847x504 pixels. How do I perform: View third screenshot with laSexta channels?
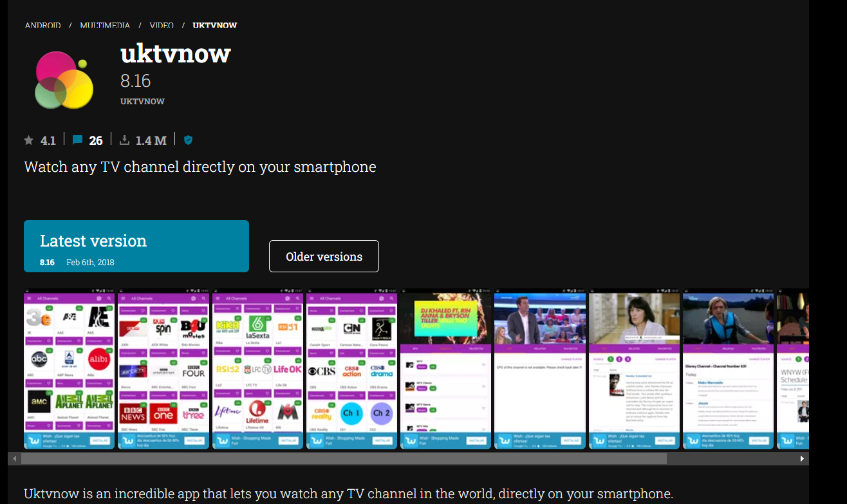point(257,369)
